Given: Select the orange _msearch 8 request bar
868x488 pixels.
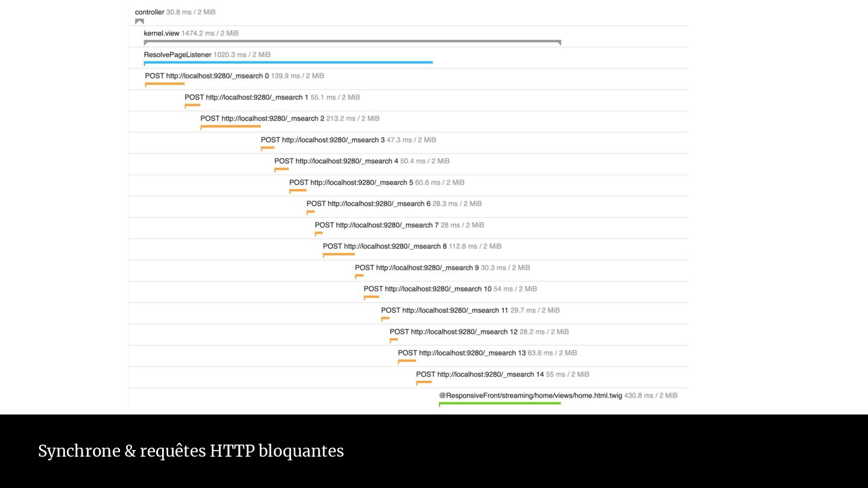Looking at the screenshot, I should pyautogui.click(x=338, y=254).
